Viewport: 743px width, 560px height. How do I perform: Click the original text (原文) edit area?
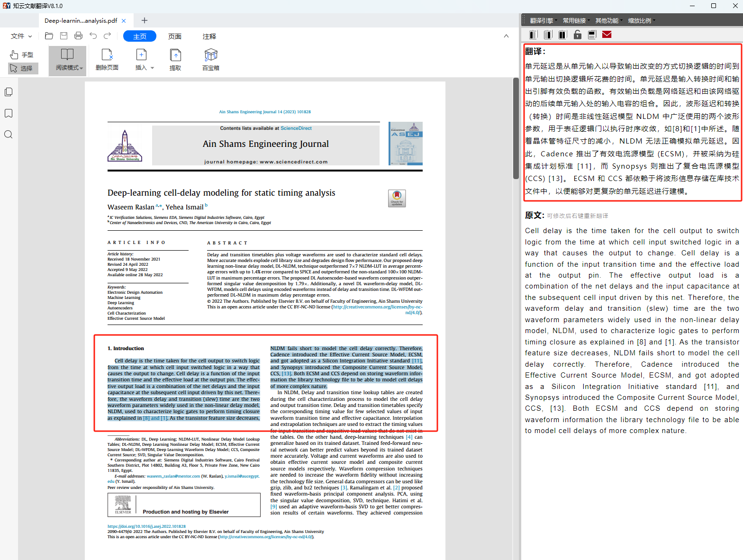pos(632,331)
